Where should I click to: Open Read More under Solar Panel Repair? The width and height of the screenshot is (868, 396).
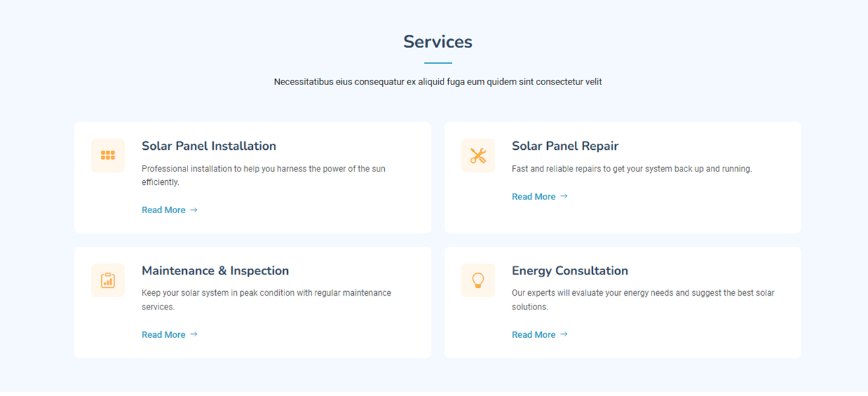(x=533, y=197)
